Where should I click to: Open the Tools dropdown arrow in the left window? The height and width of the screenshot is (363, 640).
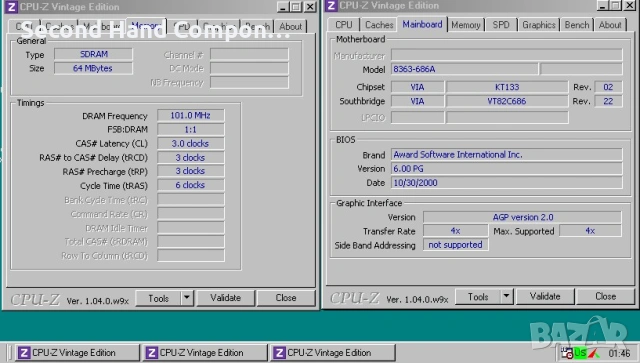pyautogui.click(x=187, y=298)
